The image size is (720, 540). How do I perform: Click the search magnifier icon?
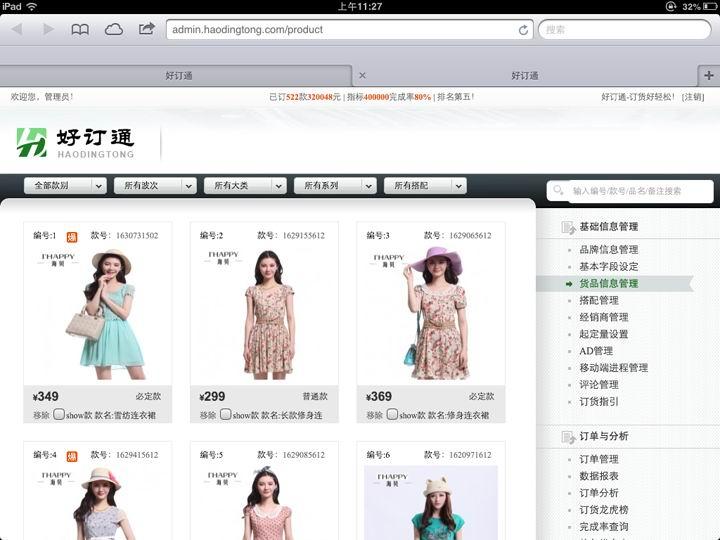pyautogui.click(x=558, y=190)
